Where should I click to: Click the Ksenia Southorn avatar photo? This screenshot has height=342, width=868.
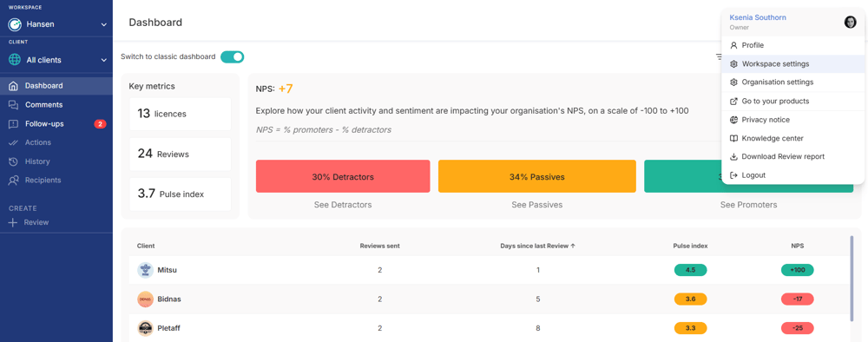(x=851, y=23)
